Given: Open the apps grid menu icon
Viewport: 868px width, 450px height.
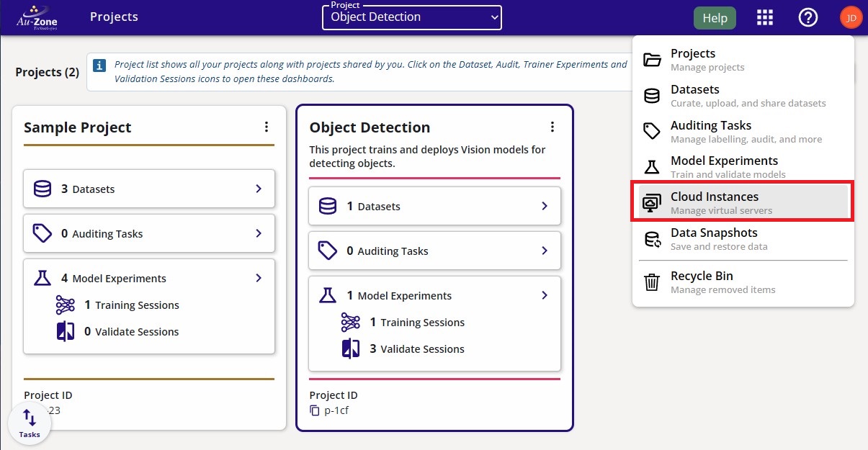Looking at the screenshot, I should [765, 18].
